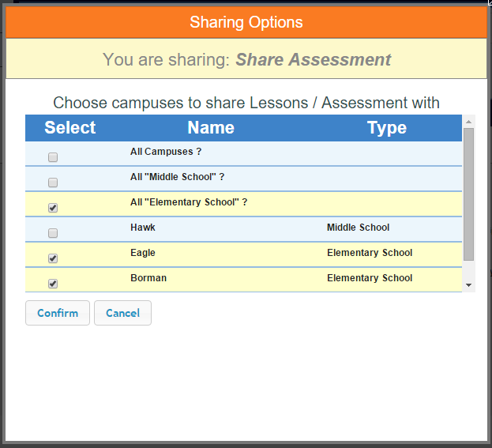
Task: Click the Name column header
Action: (x=211, y=128)
